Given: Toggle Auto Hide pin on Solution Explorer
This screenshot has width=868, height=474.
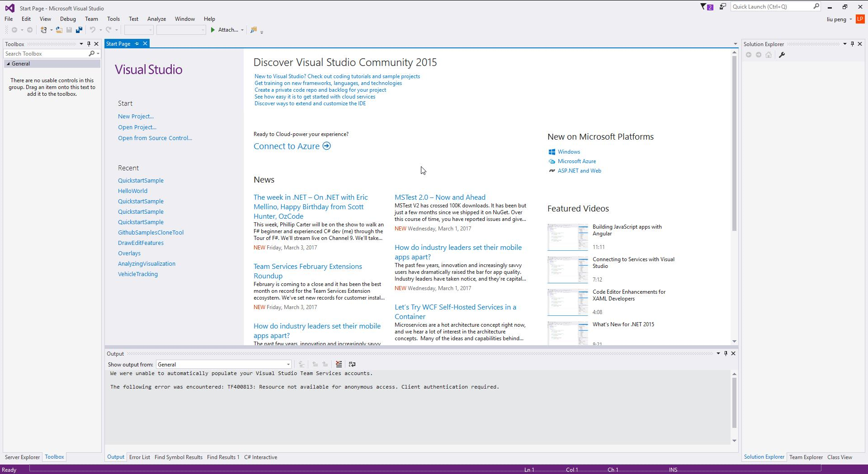Looking at the screenshot, I should pos(852,44).
